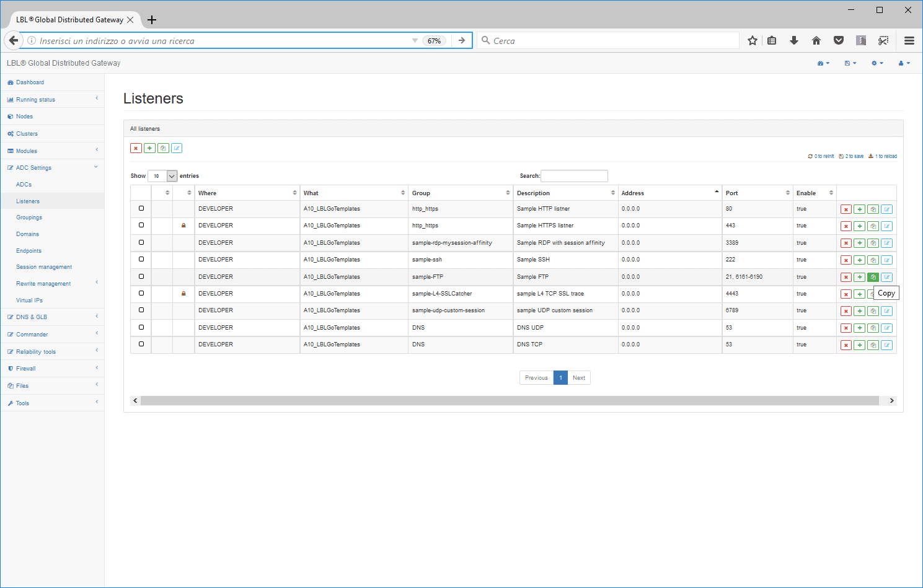Screen dimensions: 923x588
Task: Check the sample UDP custom session checkbox
Action: pos(141,310)
